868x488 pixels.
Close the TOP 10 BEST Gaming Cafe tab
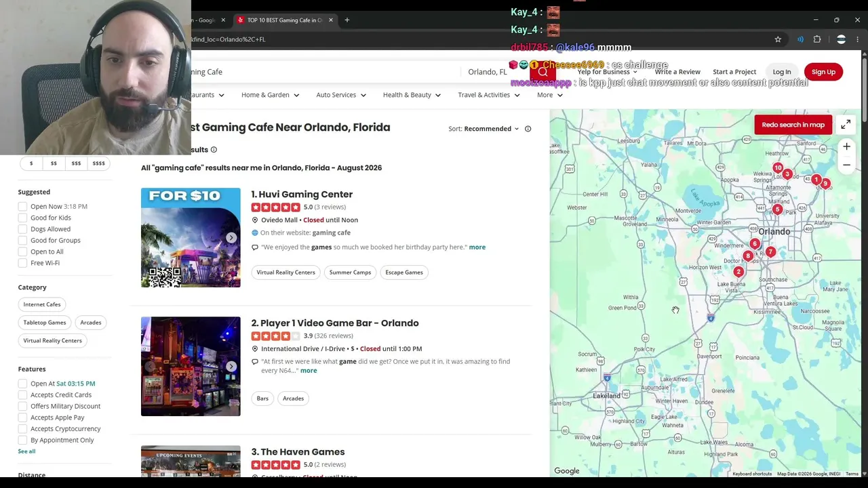(331, 20)
